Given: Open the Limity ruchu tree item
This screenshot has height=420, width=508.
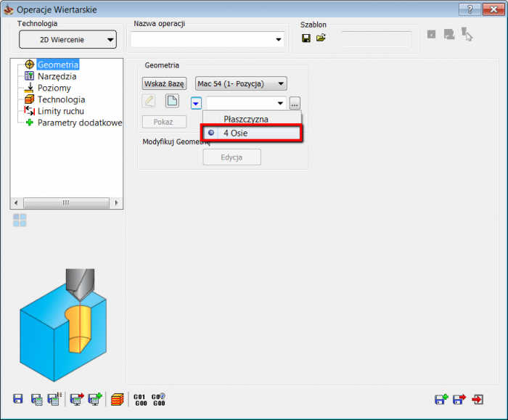Looking at the screenshot, I should click(x=60, y=111).
